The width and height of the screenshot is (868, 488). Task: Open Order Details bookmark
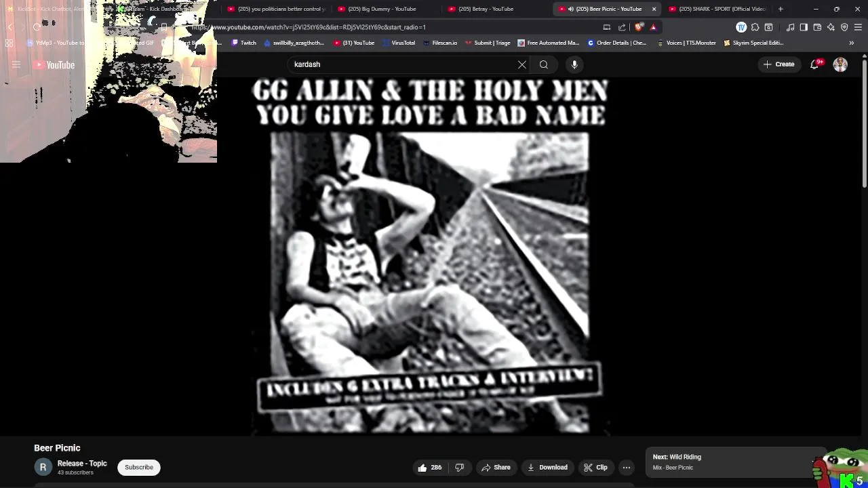pos(616,43)
